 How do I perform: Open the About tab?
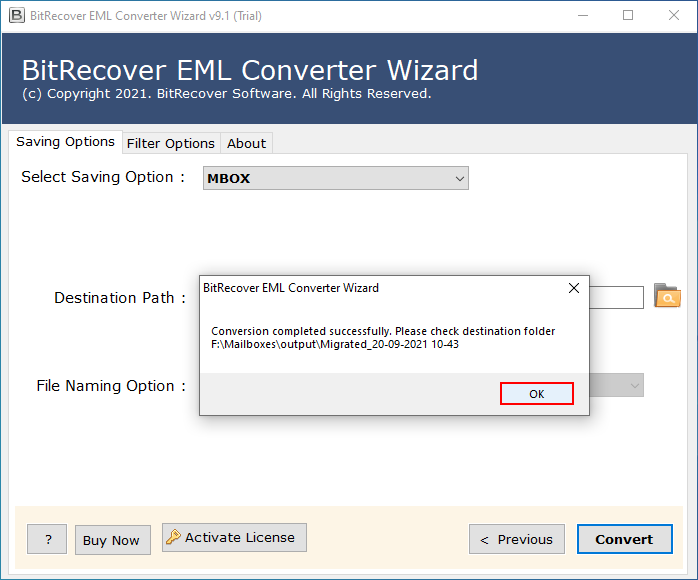point(246,143)
